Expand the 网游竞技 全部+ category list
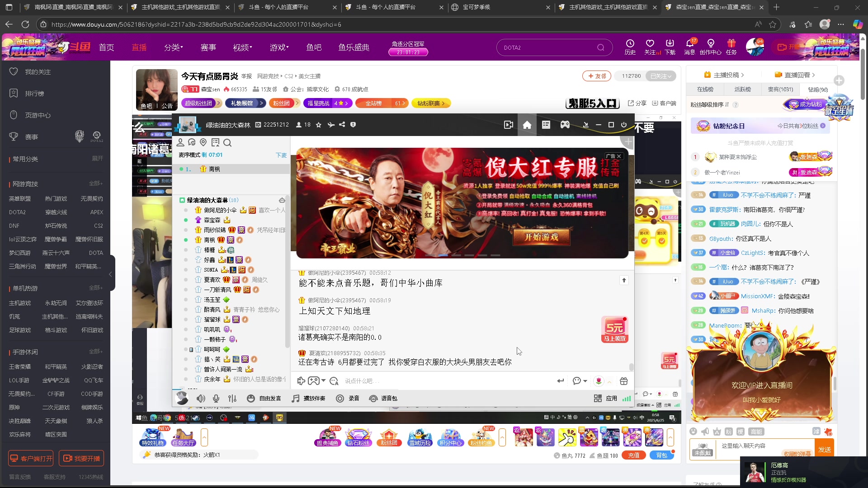The width and height of the screenshot is (868, 488). [96, 183]
